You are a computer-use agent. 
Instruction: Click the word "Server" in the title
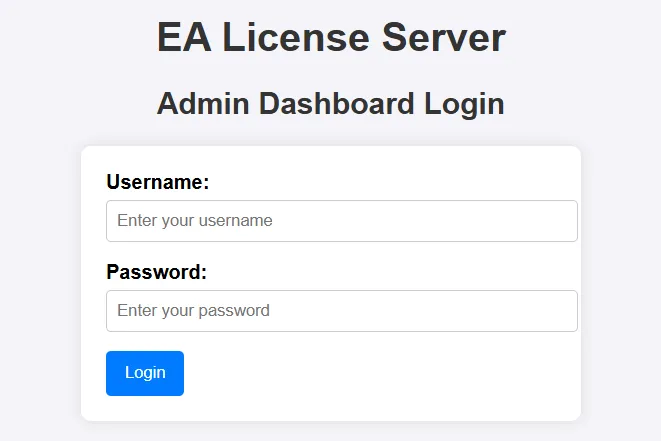443,38
